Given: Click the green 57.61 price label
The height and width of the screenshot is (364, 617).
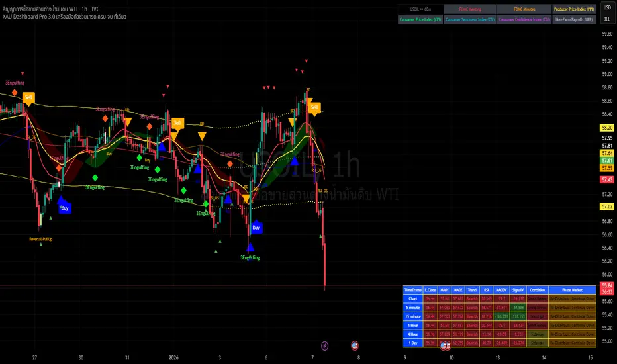Looking at the screenshot, I should tap(607, 161).
